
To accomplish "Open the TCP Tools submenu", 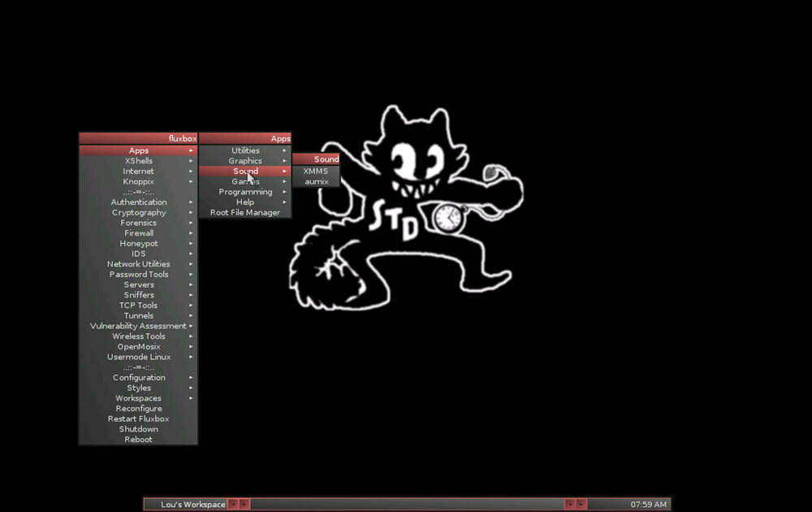I will click(x=138, y=306).
